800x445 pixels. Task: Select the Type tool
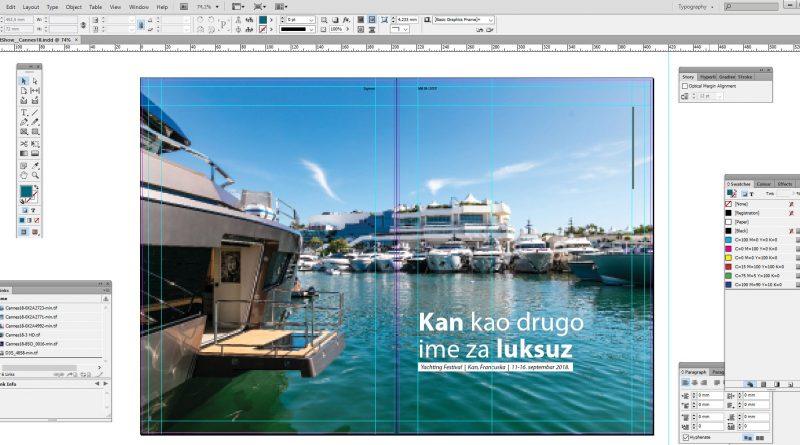tap(23, 112)
